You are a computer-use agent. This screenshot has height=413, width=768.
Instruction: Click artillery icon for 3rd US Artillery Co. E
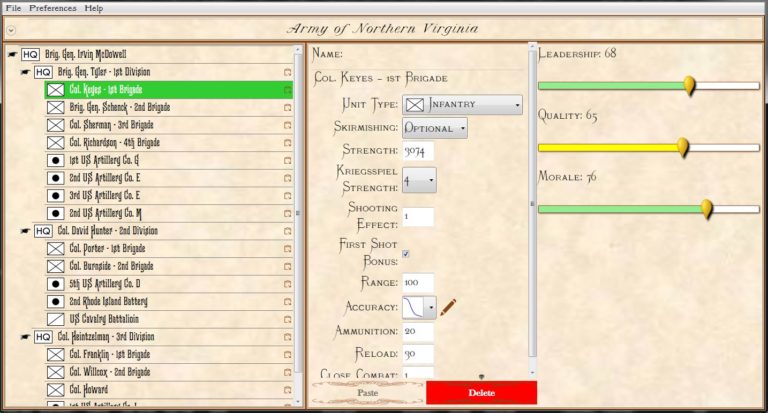pos(56,195)
